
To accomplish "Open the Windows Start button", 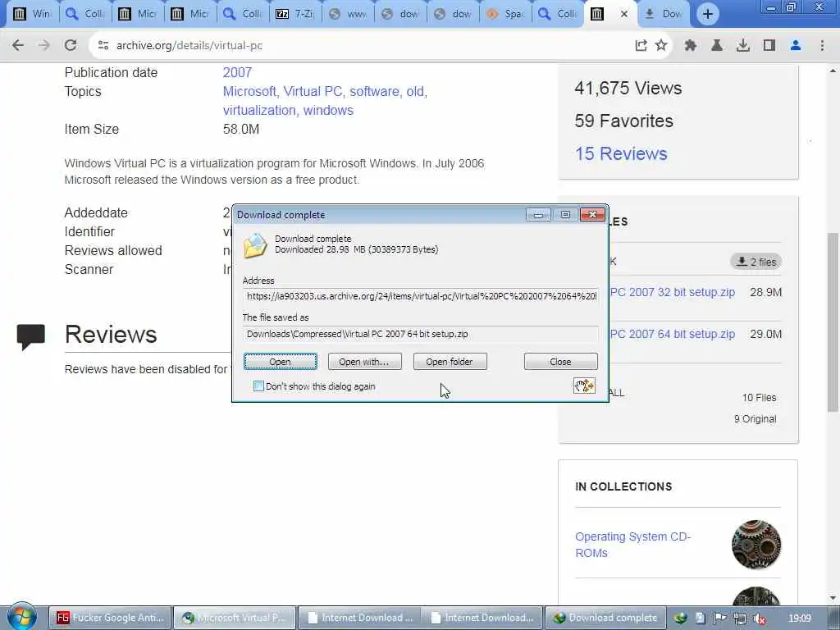I will tap(21, 617).
